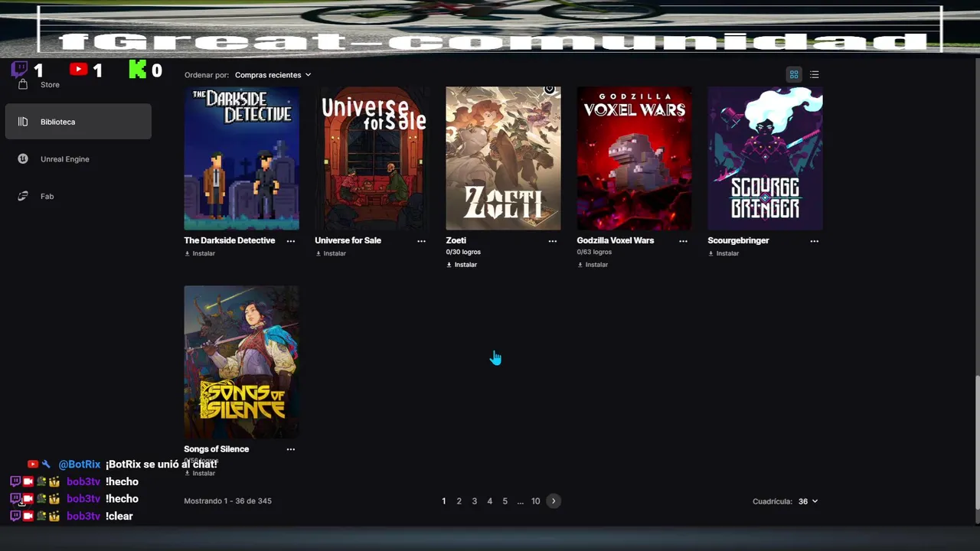Screen dimensions: 980x551
Task: Click 0/30 logros under Zoeti
Action: (463, 252)
